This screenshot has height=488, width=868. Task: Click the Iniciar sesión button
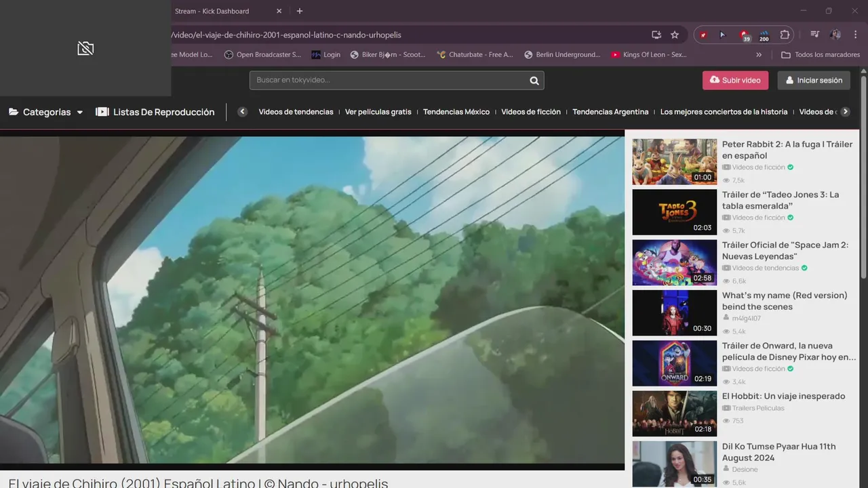click(813, 80)
